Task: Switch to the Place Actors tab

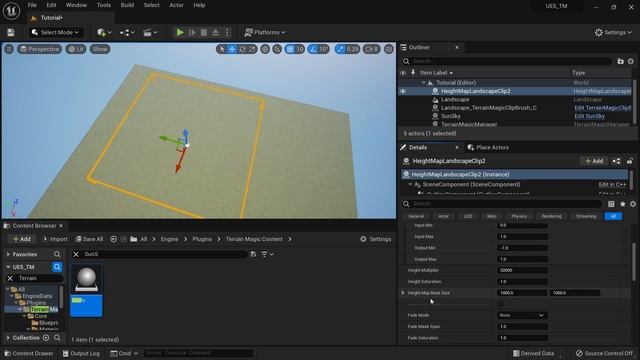Action: 488,147
